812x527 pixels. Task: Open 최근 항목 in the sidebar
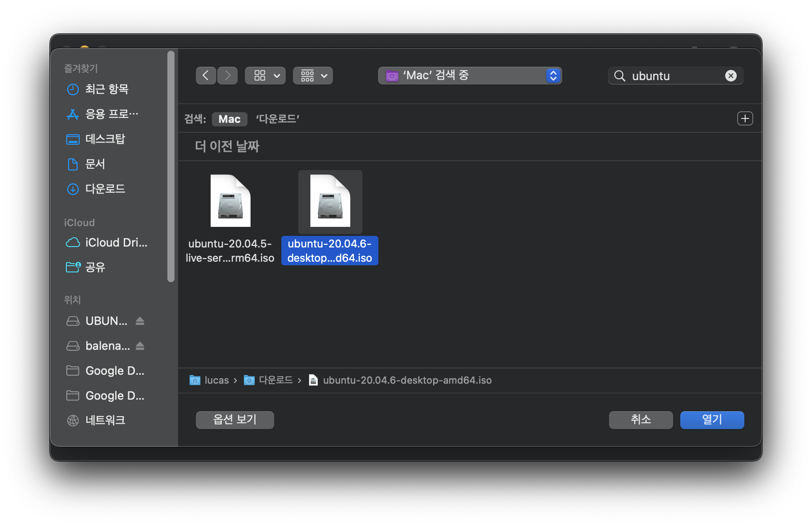coord(107,89)
